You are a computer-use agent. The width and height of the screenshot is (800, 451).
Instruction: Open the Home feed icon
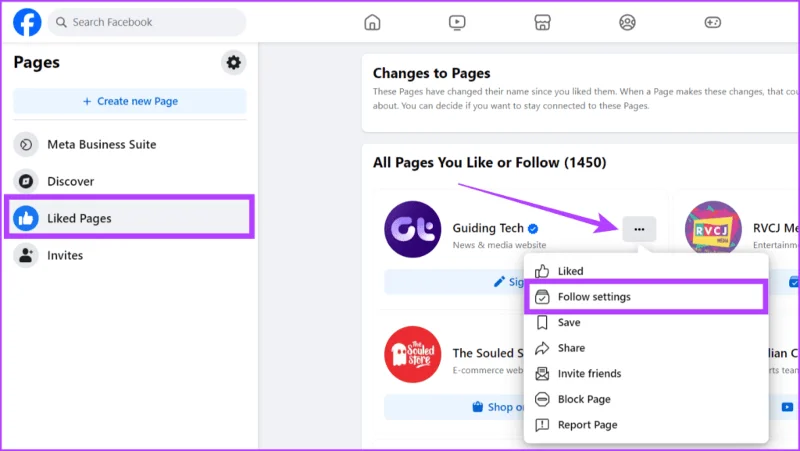pyautogui.click(x=372, y=22)
